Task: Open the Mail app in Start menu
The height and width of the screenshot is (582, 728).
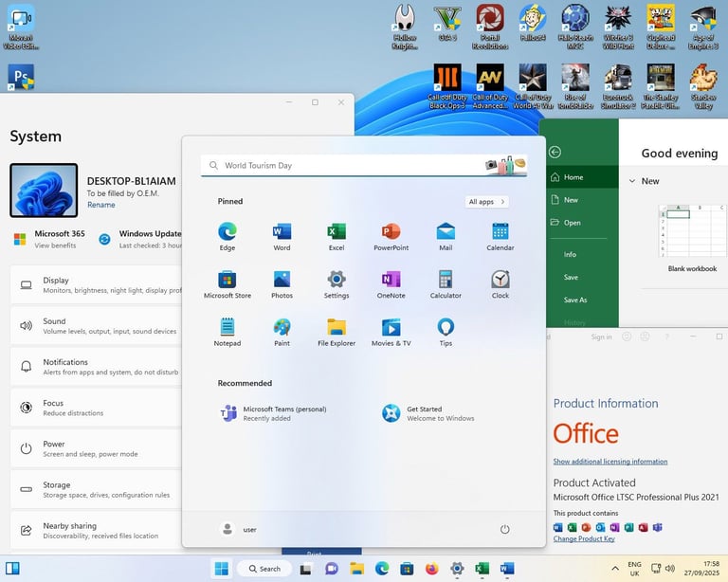Action: click(x=446, y=237)
